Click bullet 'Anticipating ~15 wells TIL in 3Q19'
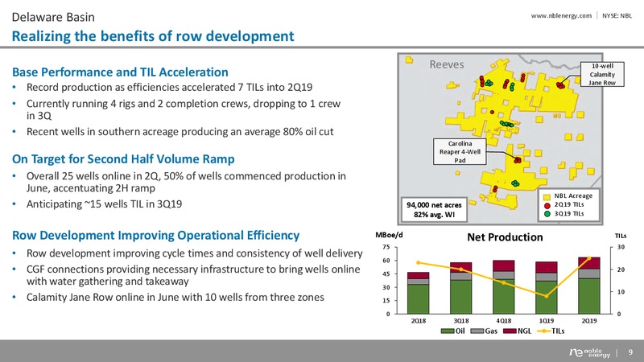Viewport: 644px width, 362px height. tap(105, 204)
